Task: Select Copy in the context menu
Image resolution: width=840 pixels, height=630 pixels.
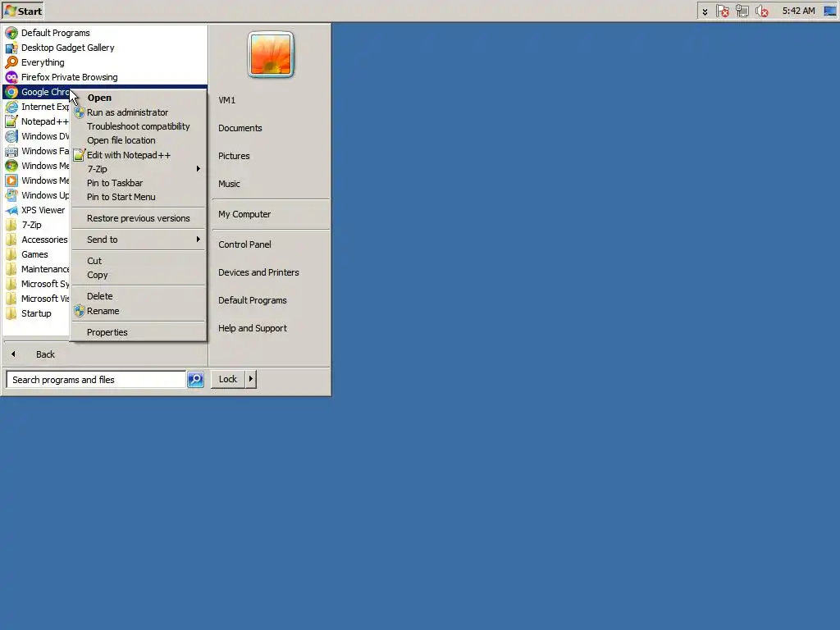Action: [x=139, y=275]
